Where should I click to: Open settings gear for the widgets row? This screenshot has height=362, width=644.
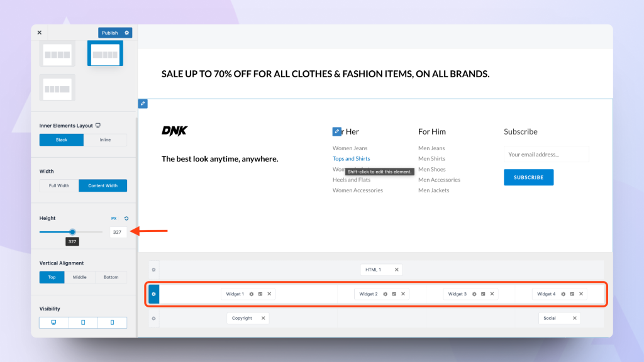tap(153, 294)
